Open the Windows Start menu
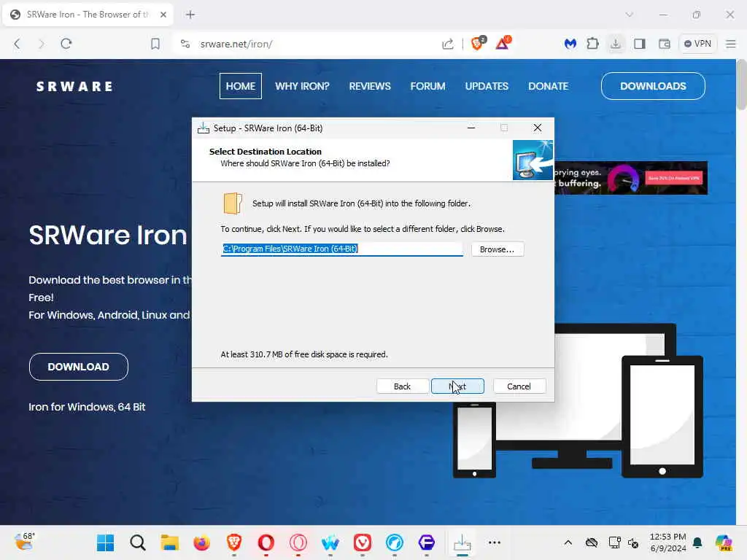 [105, 542]
